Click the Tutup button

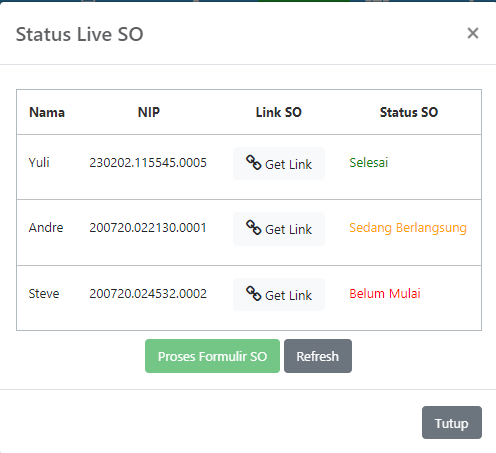tap(452, 422)
